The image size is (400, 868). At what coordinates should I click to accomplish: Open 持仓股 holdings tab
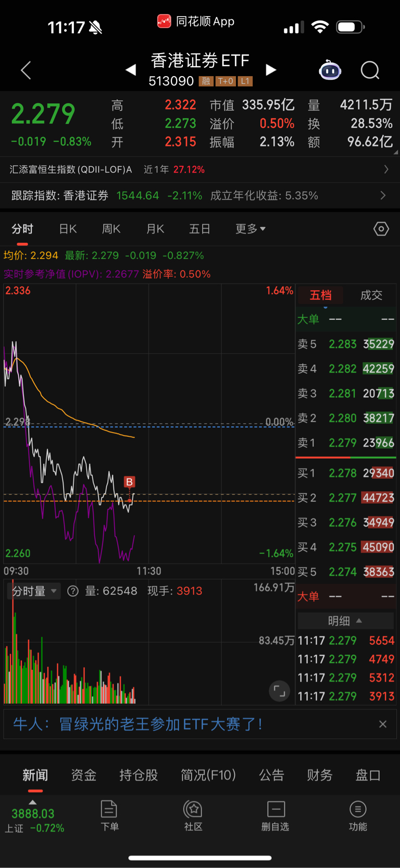[x=139, y=775]
